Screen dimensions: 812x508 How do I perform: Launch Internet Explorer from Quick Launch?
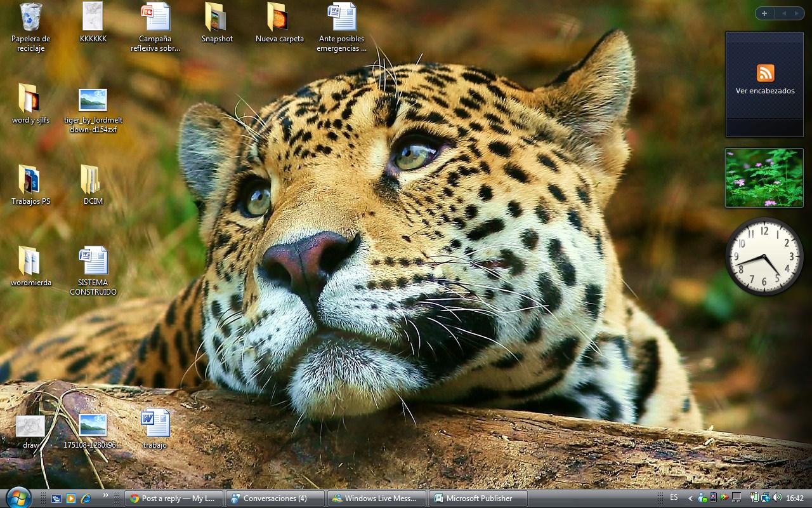[x=86, y=498]
